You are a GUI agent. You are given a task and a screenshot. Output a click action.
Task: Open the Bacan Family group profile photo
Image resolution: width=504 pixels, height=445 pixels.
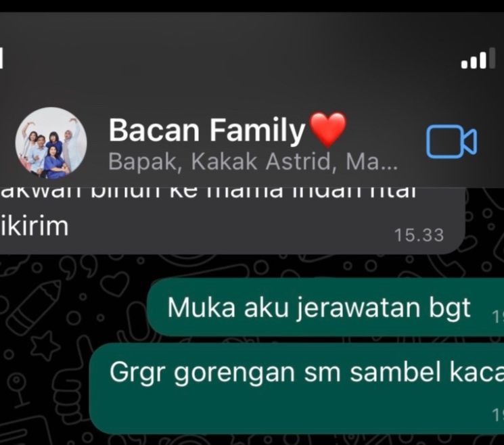(x=51, y=143)
